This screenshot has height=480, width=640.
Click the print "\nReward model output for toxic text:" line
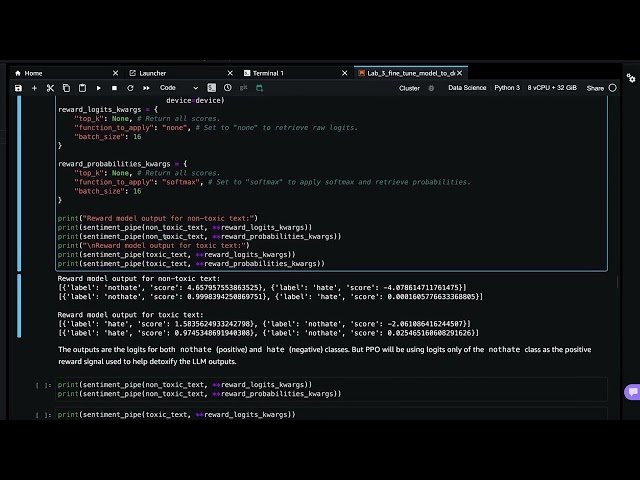pos(153,245)
